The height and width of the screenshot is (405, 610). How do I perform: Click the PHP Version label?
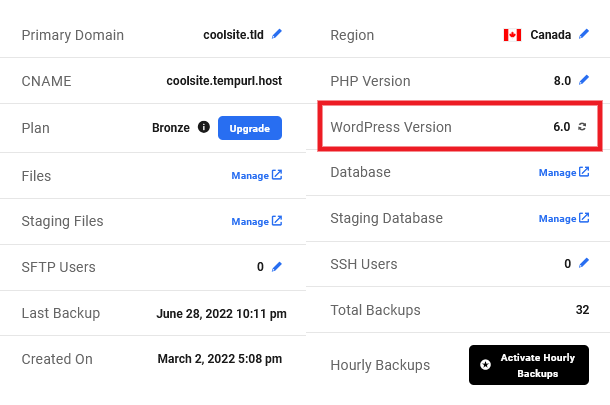point(370,81)
